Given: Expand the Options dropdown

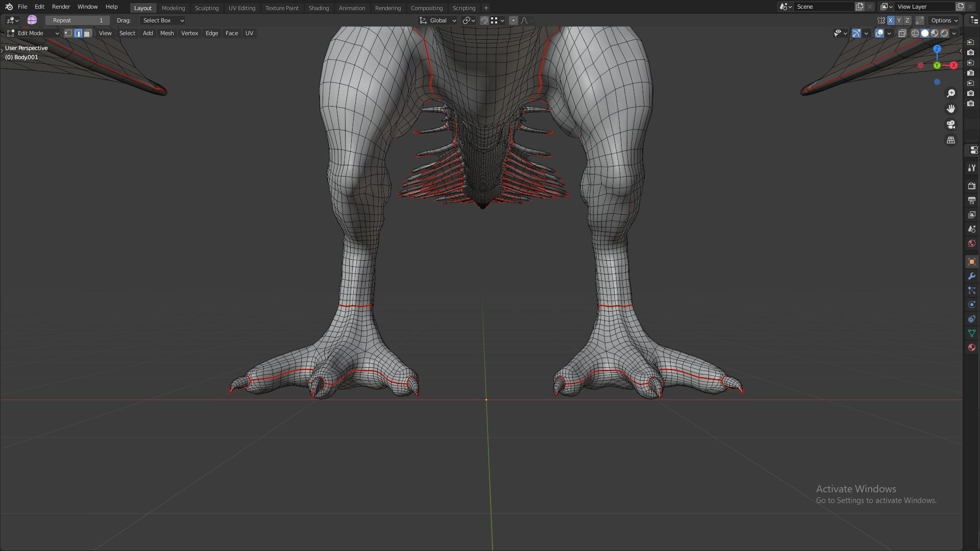Looking at the screenshot, I should [944, 20].
